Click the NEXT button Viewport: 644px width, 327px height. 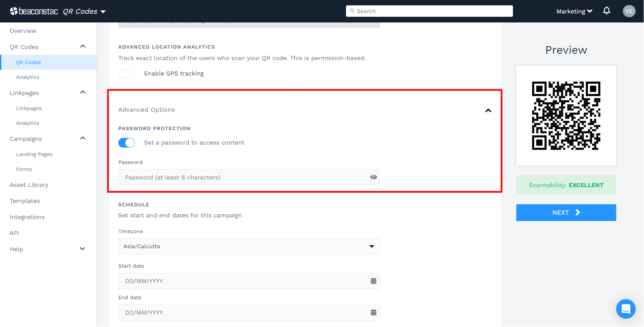[566, 213]
